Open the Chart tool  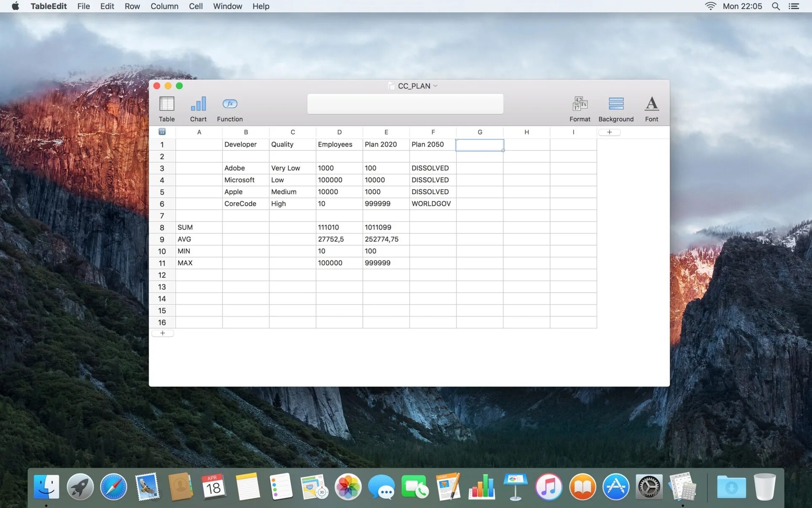tap(198, 104)
